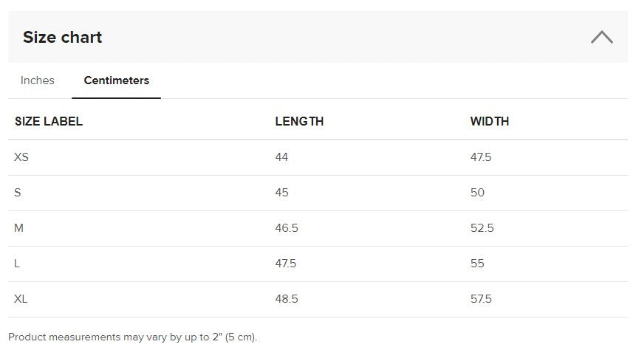Image resolution: width=636 pixels, height=364 pixels.
Task: Select the XL size row label
Action: (x=21, y=299)
